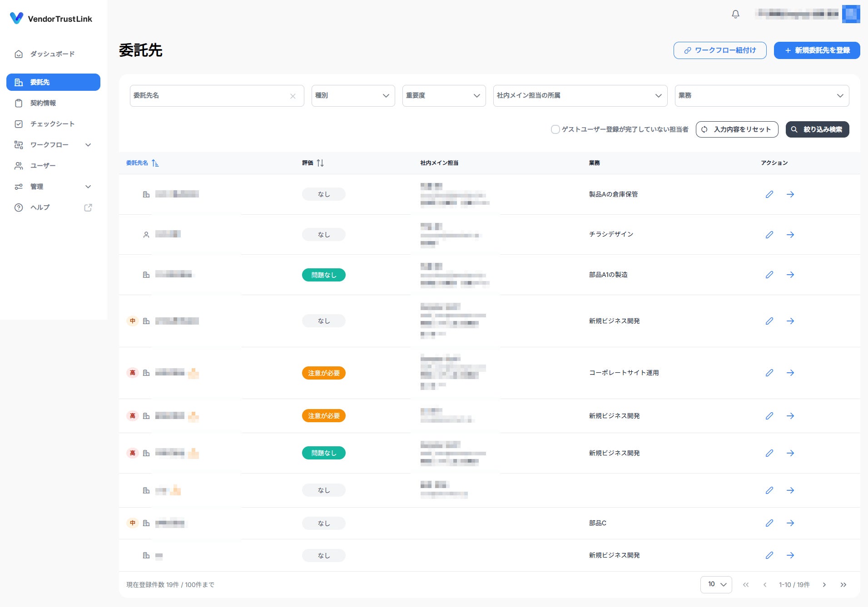The height and width of the screenshot is (607, 868).
Task: Click the アクション column header
Action: pos(774,163)
